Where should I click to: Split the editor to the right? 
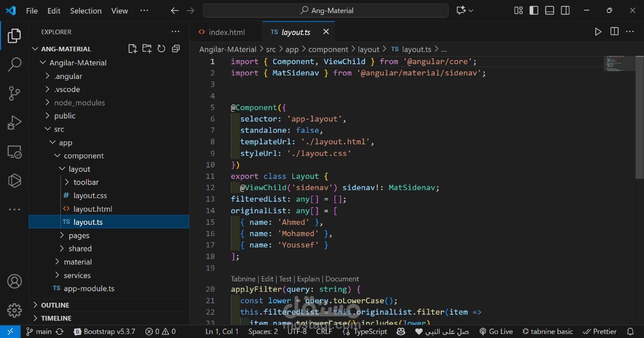(614, 32)
